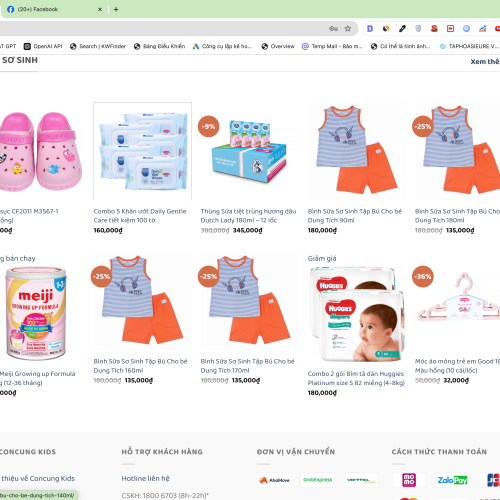Open the red S extension icon
500x500 pixels.
[x=434, y=29]
